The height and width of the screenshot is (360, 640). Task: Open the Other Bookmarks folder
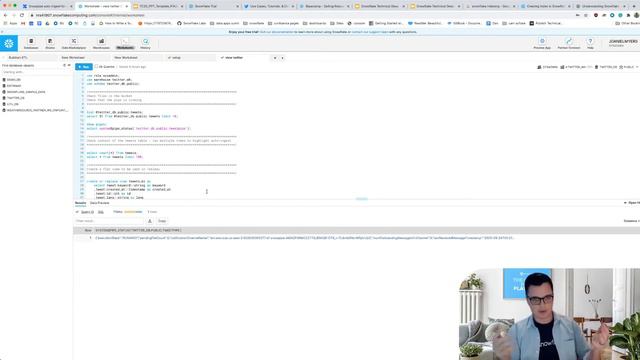628,23
